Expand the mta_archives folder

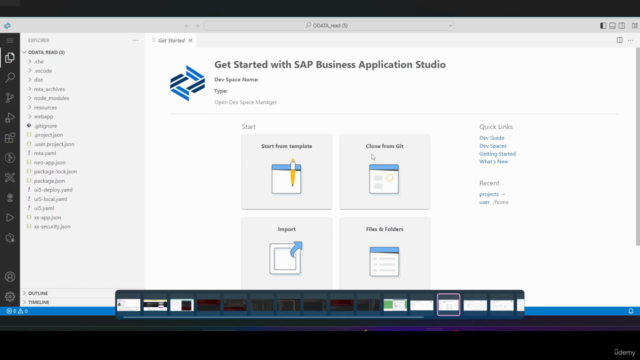point(49,89)
